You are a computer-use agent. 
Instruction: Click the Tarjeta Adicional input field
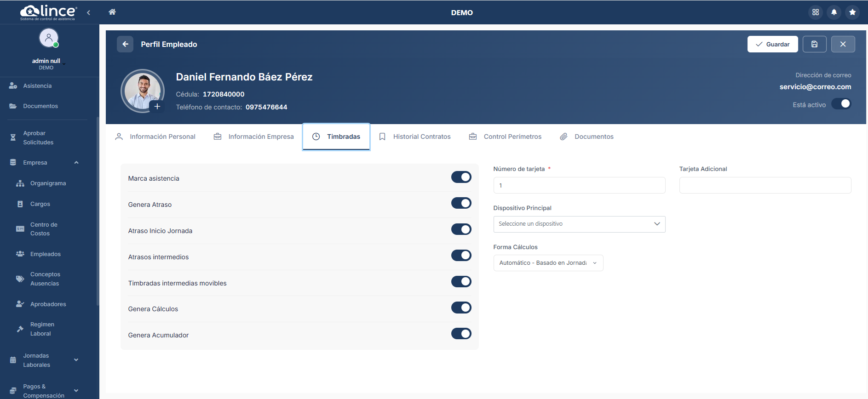click(x=765, y=185)
